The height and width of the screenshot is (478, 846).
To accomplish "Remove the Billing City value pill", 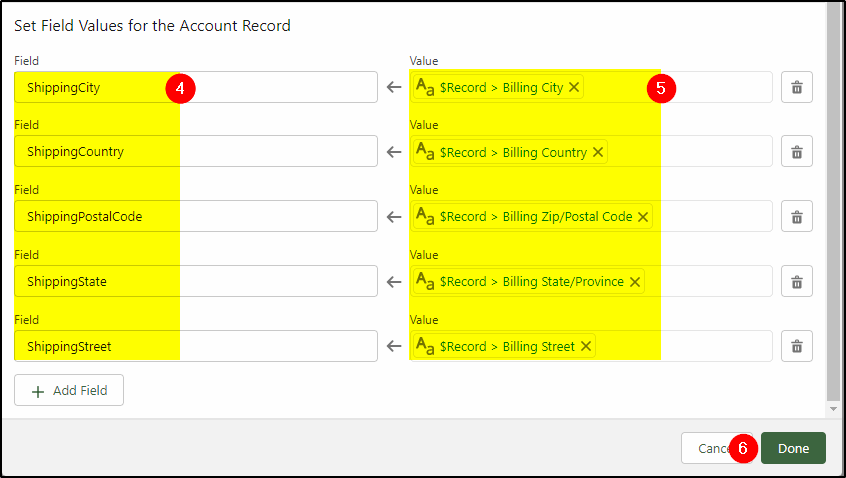I will pyautogui.click(x=574, y=87).
